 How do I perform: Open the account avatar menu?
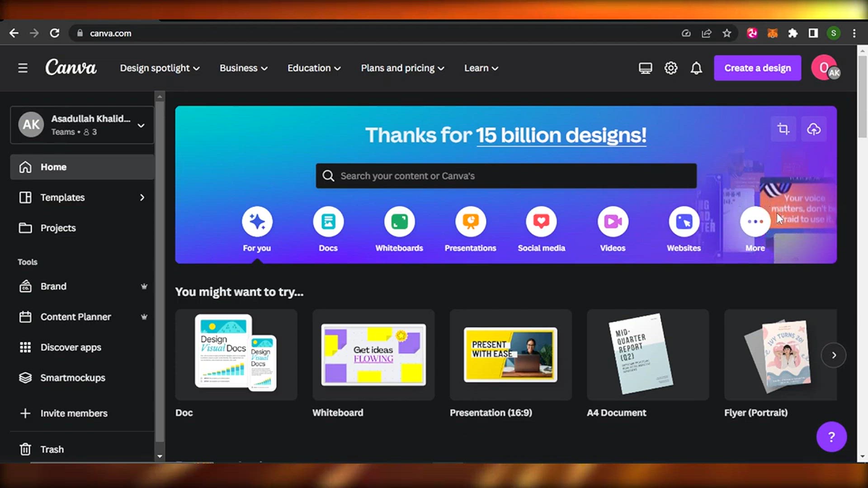[x=826, y=68]
